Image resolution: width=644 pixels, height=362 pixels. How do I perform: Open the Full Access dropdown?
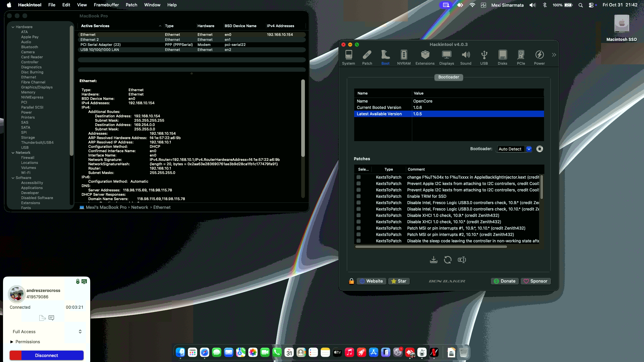(47, 332)
